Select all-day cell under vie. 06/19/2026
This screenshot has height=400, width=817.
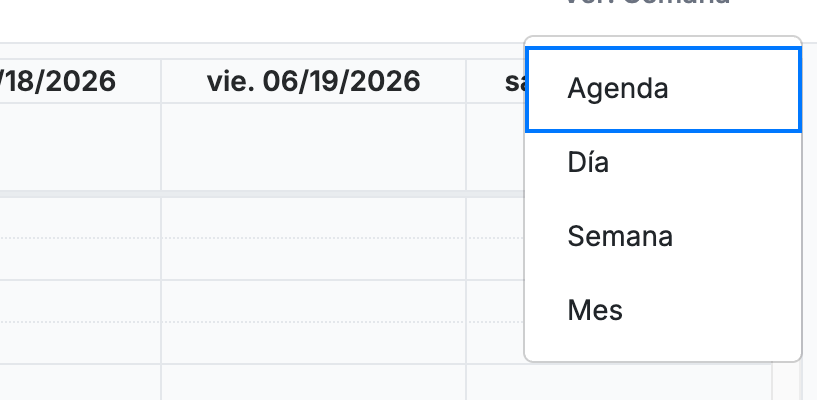pyautogui.click(x=314, y=147)
